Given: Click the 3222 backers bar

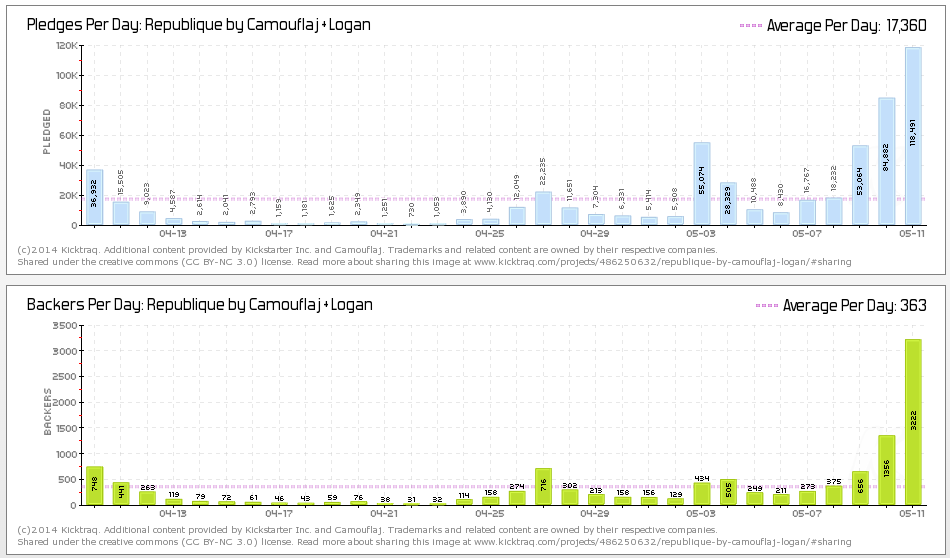Looking at the screenshot, I should pyautogui.click(x=913, y=422).
